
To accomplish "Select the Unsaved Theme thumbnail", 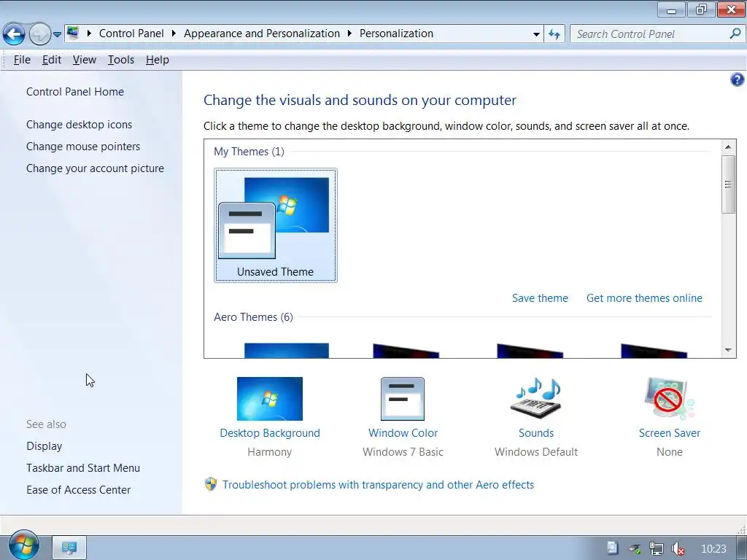I will point(275,225).
